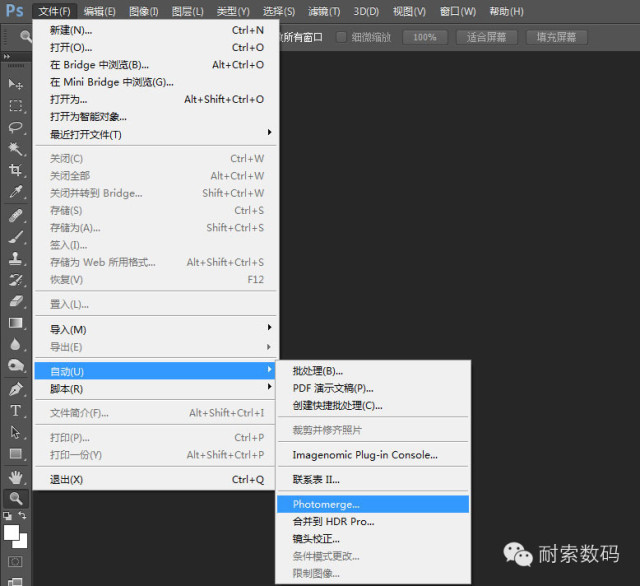640x586 pixels.
Task: Reset default foreground and background colors
Action: (x=7, y=516)
